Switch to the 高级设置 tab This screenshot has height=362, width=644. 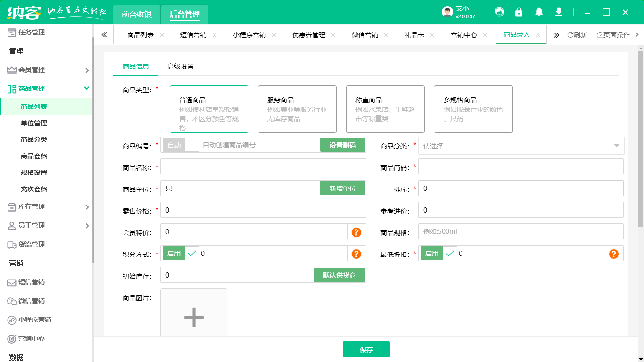pos(181,66)
